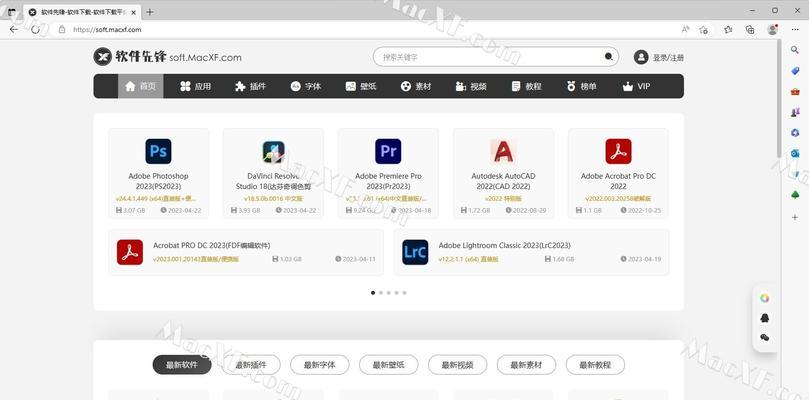Open the browser favorites star icon
809x400 pixels.
(x=728, y=29)
